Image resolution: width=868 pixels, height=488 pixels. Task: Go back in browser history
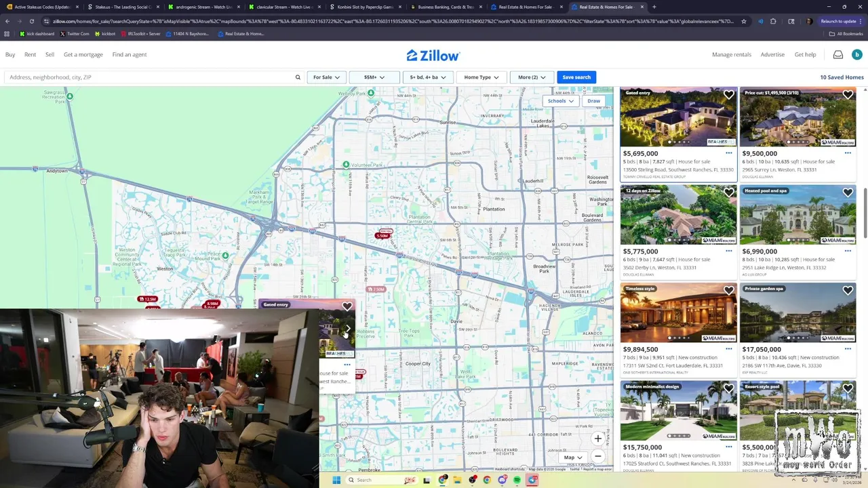(7, 21)
